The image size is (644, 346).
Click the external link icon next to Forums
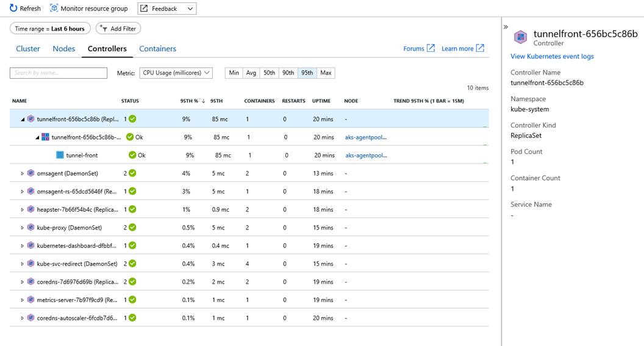[431, 48]
